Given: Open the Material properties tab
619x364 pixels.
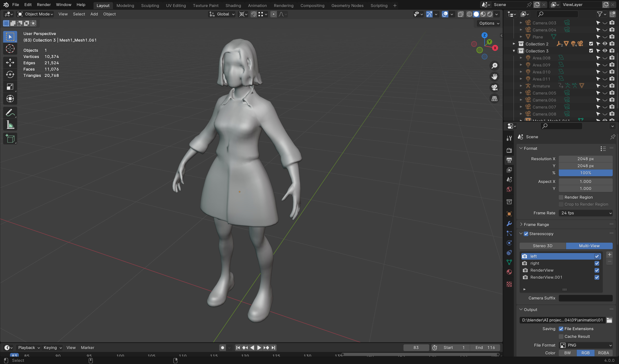Looking at the screenshot, I should point(509,272).
